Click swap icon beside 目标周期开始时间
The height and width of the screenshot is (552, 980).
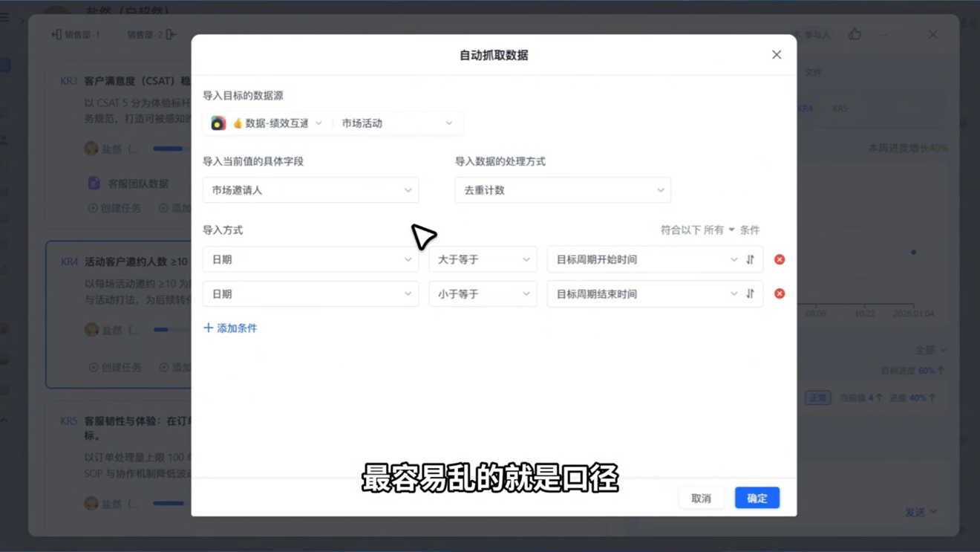[x=751, y=259]
